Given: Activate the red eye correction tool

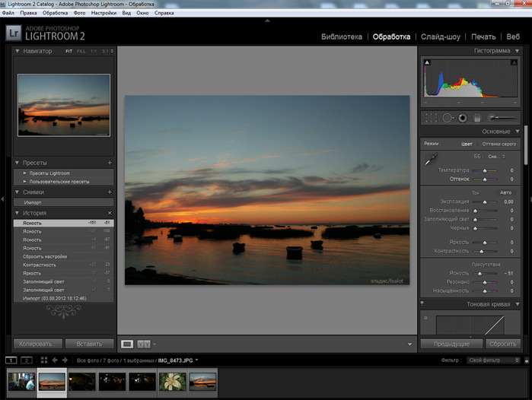Looking at the screenshot, I should pos(462,118).
